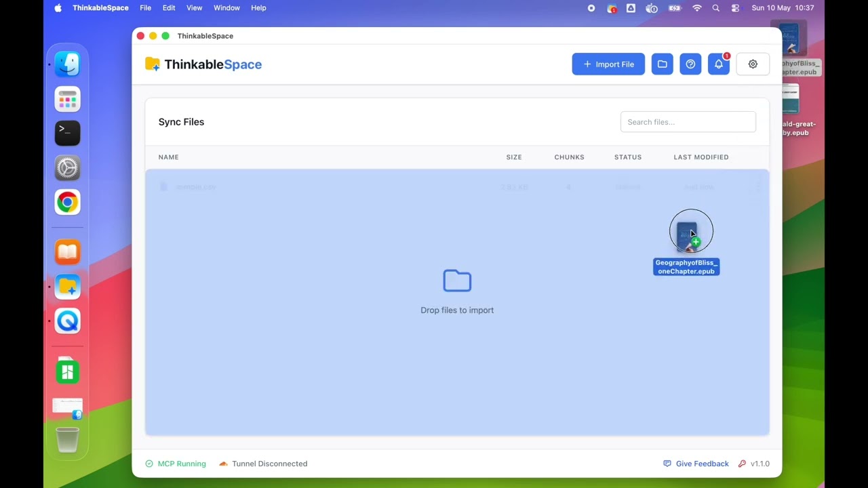Click the Sync Files heading
This screenshot has height=488, width=868.
(181, 122)
